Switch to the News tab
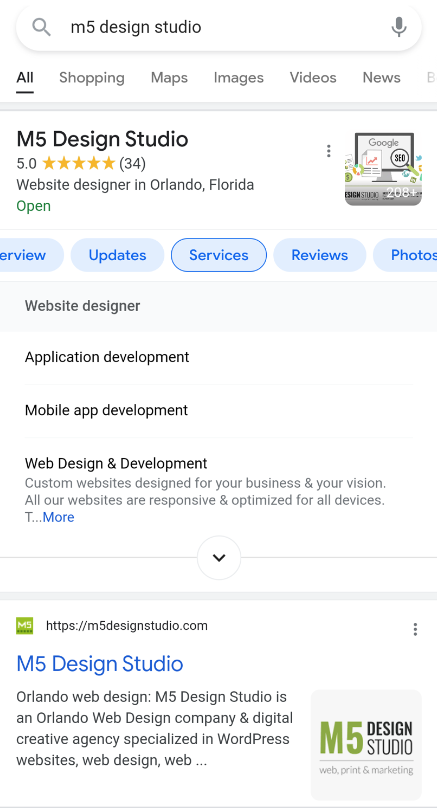 coord(381,78)
